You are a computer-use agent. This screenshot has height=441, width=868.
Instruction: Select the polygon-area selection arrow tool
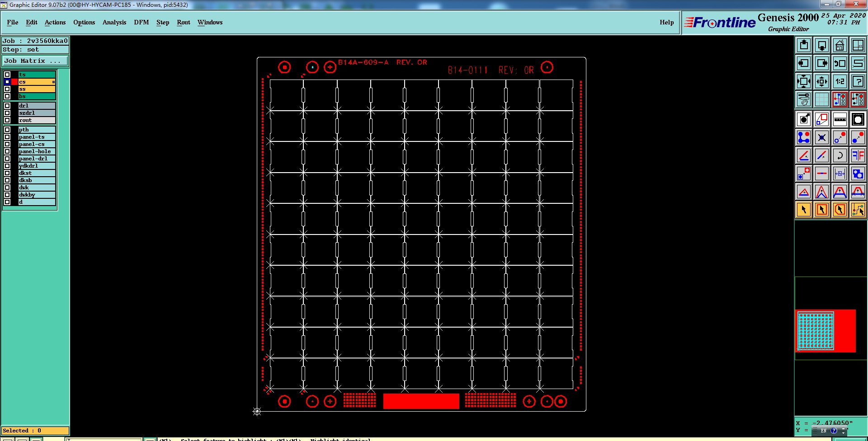pos(840,210)
